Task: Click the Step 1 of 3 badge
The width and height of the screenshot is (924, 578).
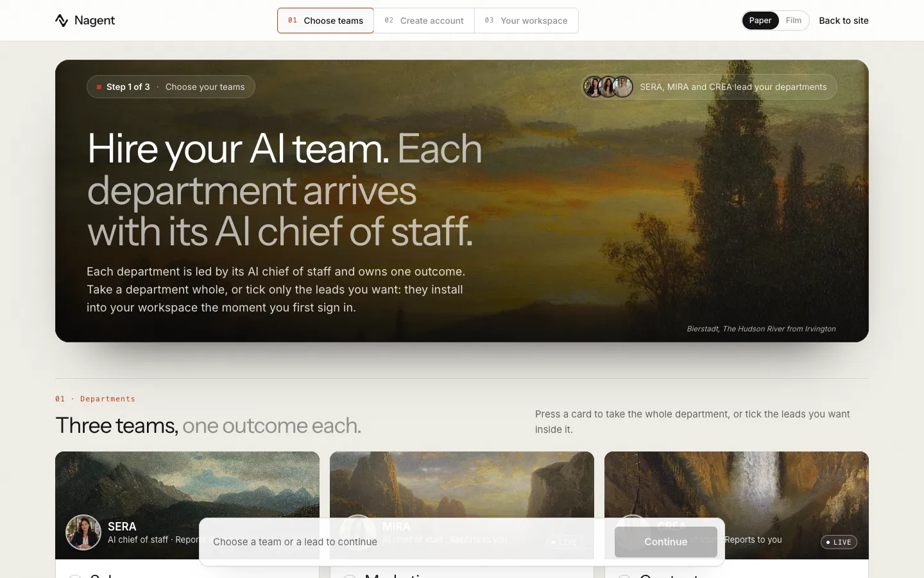Action: (x=171, y=87)
